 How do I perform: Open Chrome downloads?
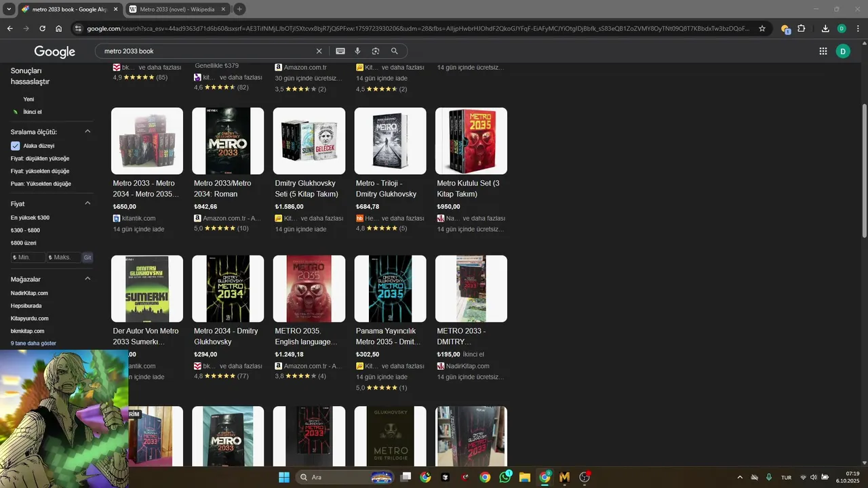[825, 28]
